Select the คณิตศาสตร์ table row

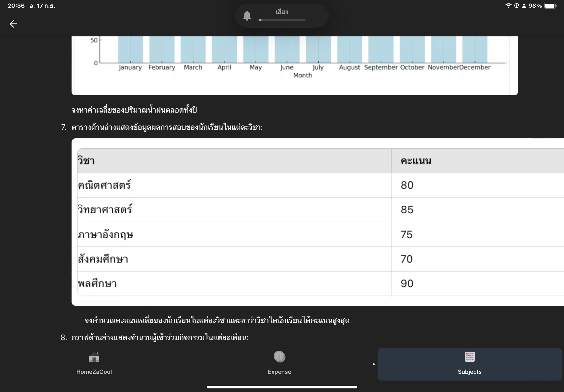click(x=104, y=185)
